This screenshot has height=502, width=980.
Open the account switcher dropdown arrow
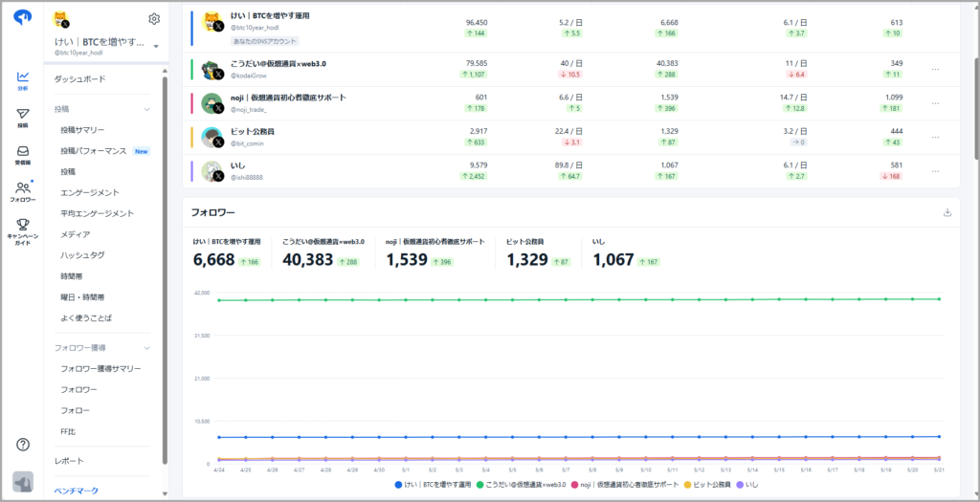[x=156, y=46]
